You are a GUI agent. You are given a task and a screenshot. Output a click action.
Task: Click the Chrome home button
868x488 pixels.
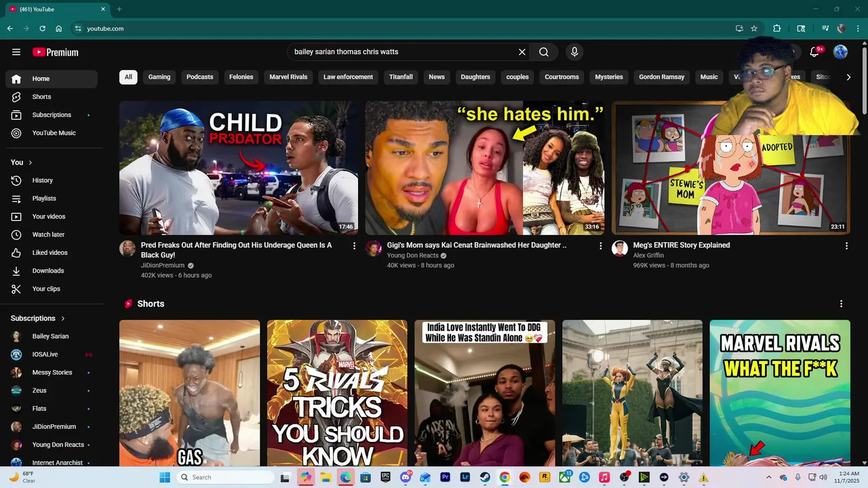(59, 28)
